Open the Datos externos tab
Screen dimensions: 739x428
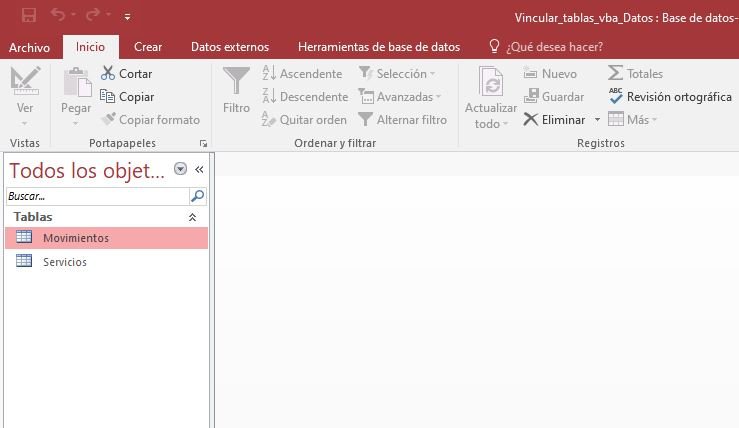pyautogui.click(x=230, y=47)
